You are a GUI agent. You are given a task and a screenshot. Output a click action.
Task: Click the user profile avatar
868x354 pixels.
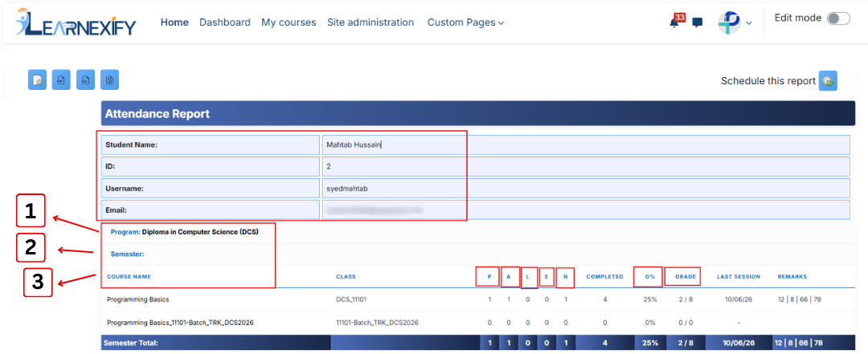(729, 22)
